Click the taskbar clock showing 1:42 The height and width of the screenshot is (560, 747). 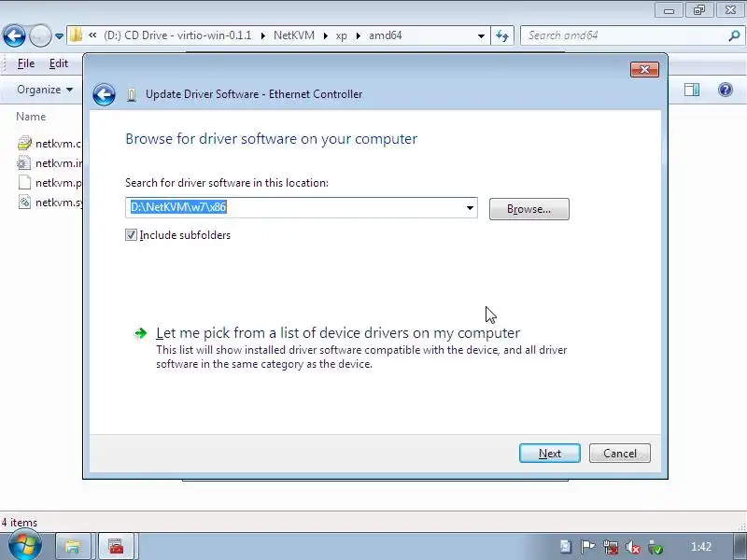click(x=701, y=547)
